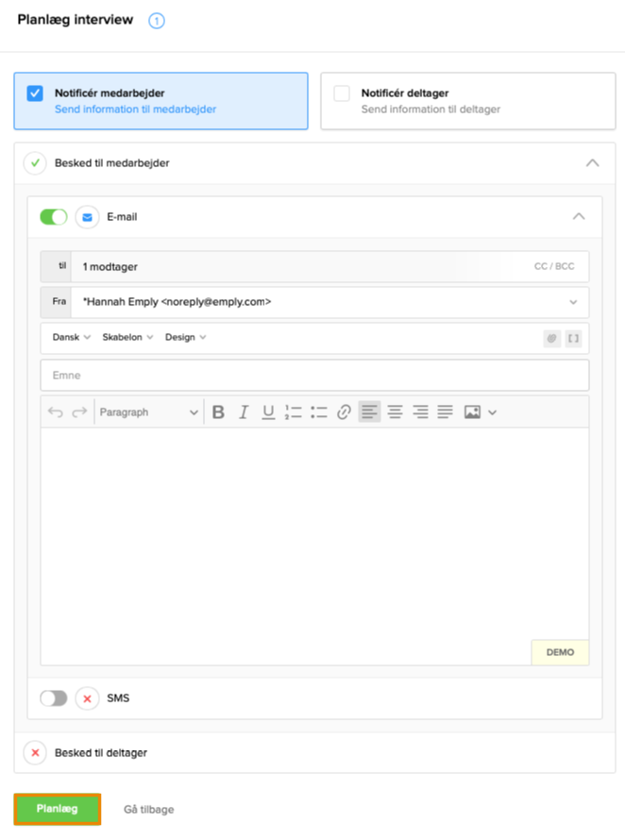The width and height of the screenshot is (625, 840).
Task: Click the Emne subject field
Action: 314,376
